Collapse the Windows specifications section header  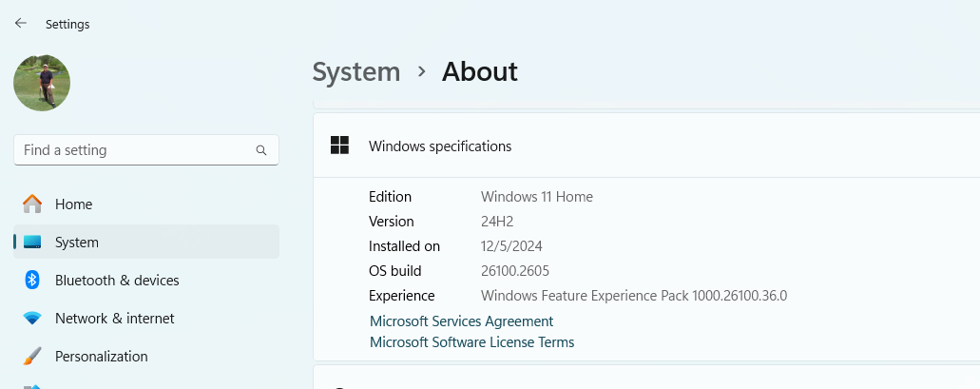tap(646, 146)
